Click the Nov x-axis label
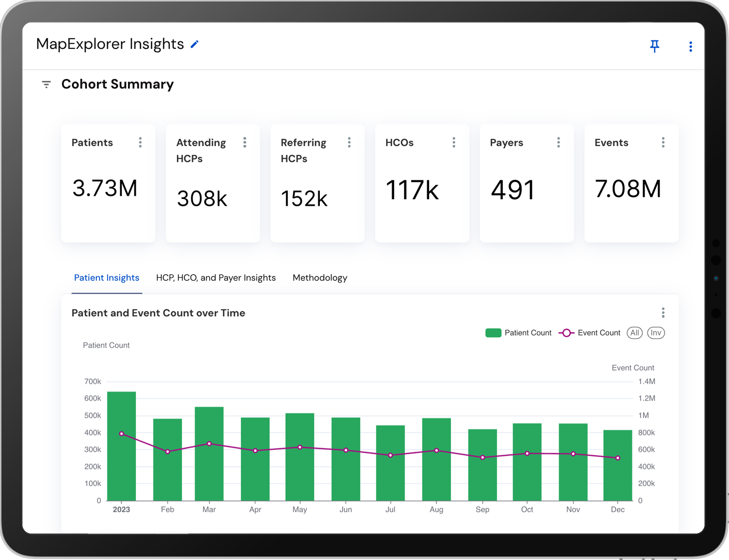The image size is (729, 560). tap(573, 510)
